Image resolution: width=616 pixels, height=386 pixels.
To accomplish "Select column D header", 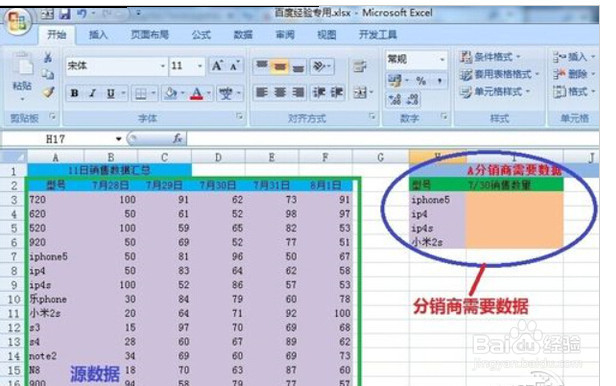I will tap(218, 157).
